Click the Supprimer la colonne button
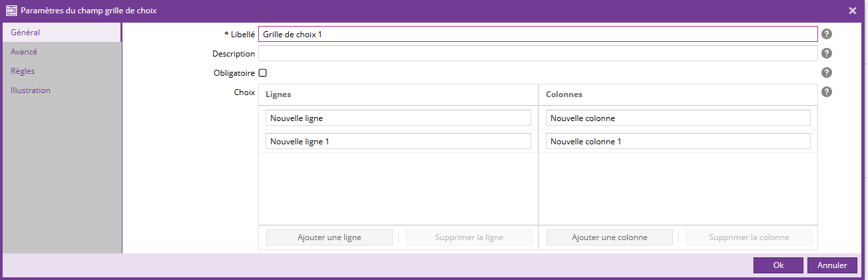 coord(749,237)
